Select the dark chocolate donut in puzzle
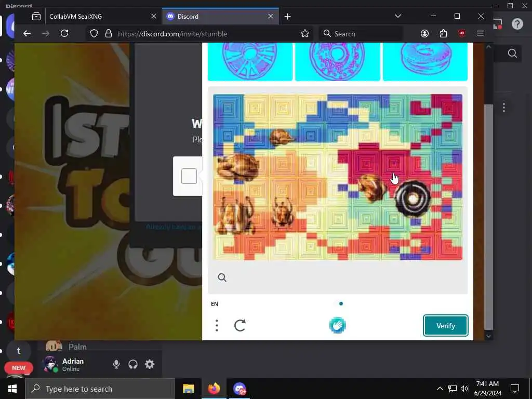532x399 pixels. (413, 198)
